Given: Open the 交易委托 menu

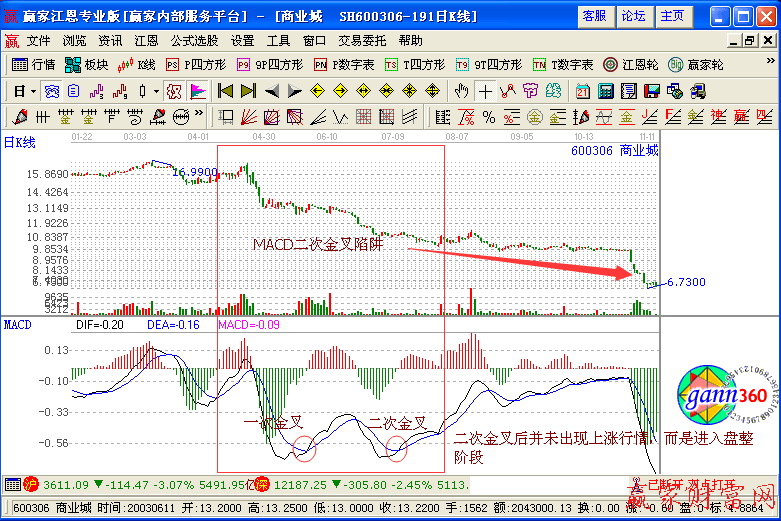Looking at the screenshot, I should 363,41.
